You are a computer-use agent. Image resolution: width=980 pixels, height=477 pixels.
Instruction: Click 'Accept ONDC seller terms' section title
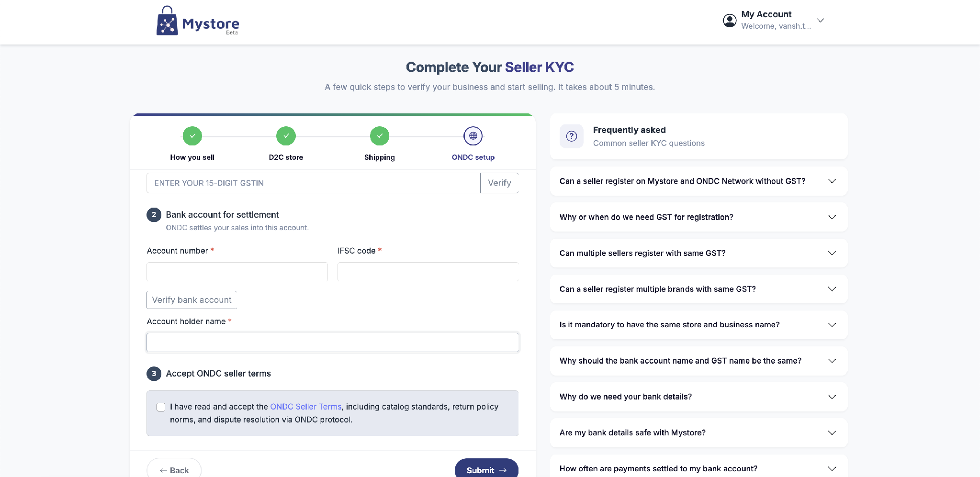click(x=218, y=374)
